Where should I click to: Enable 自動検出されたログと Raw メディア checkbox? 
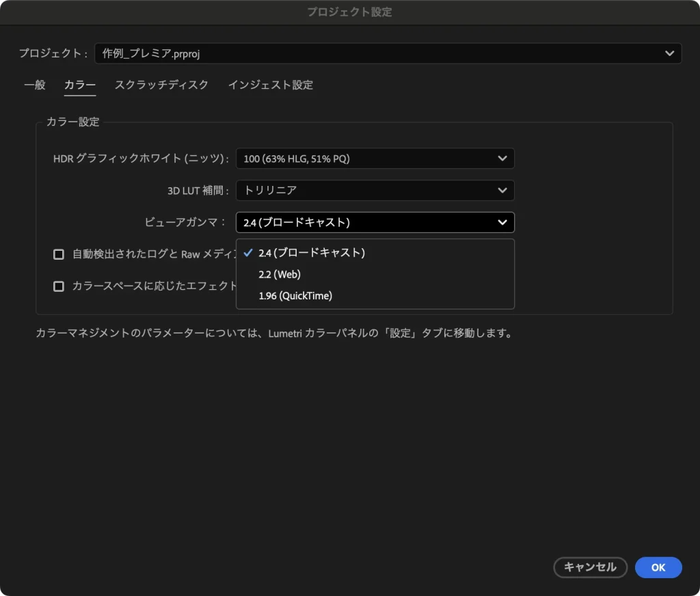point(59,254)
